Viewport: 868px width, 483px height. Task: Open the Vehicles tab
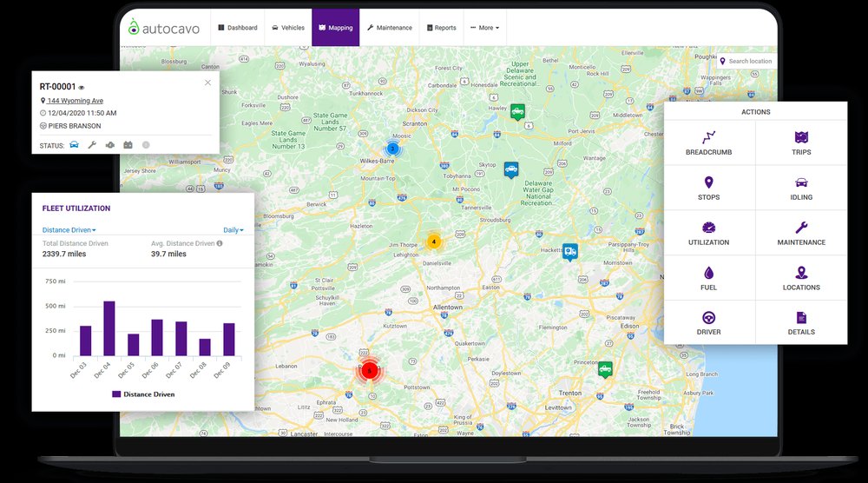[x=288, y=28]
